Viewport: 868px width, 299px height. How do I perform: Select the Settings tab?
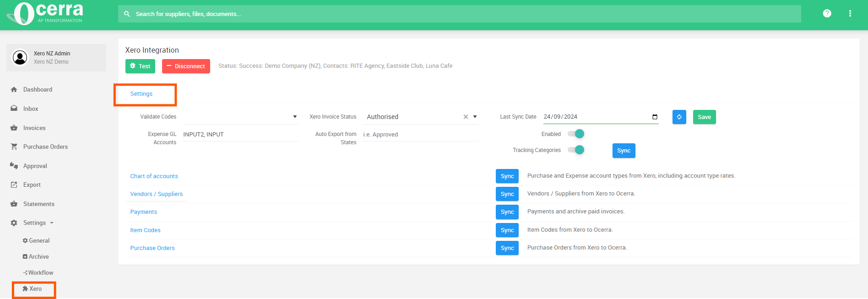[x=141, y=94]
